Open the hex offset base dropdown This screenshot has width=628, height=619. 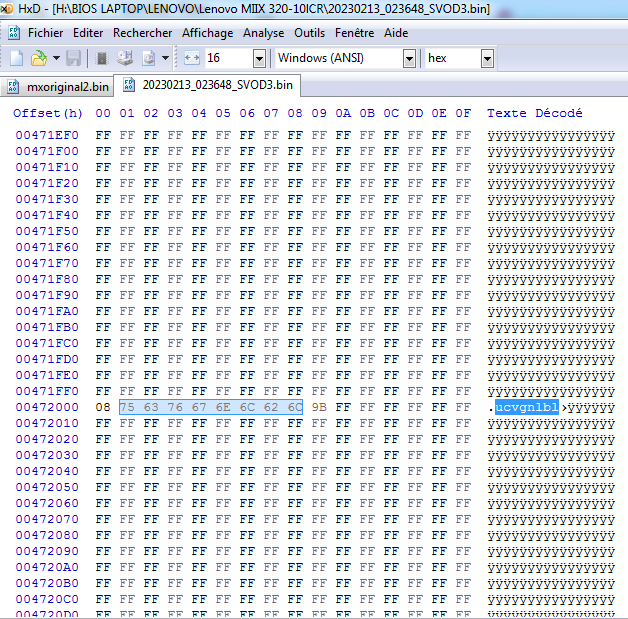click(487, 59)
